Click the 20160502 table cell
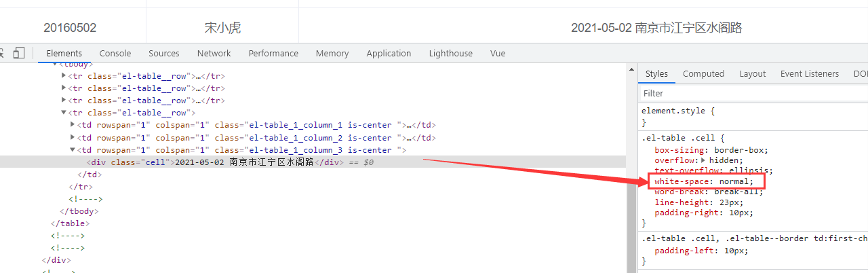This screenshot has height=273, width=868. 70,28
